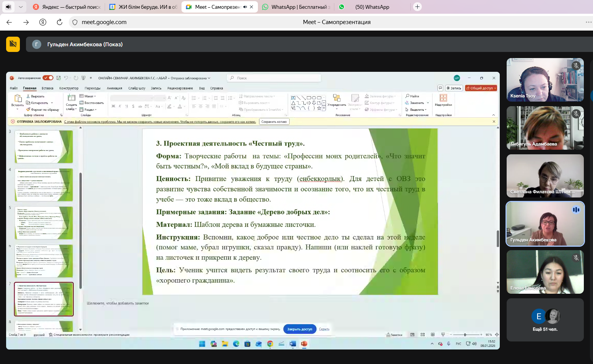Click the Find magnifier icon in ribbon

coord(407,96)
